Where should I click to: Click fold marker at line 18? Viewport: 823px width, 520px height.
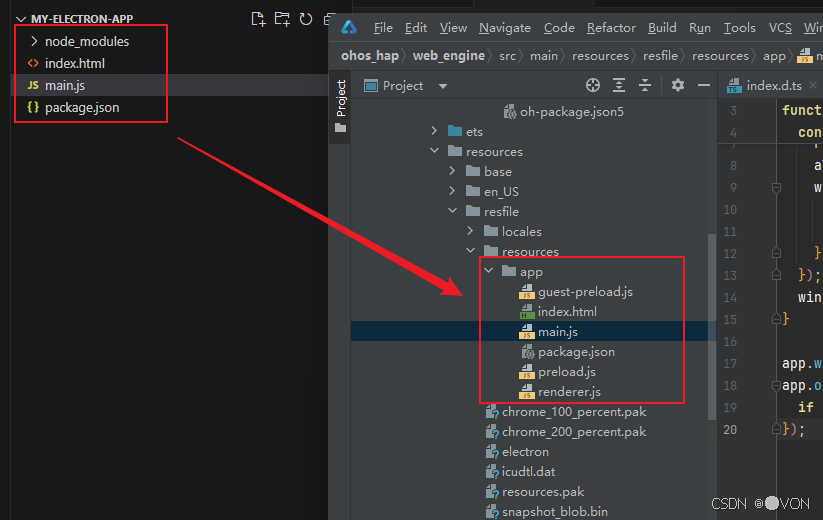776,386
